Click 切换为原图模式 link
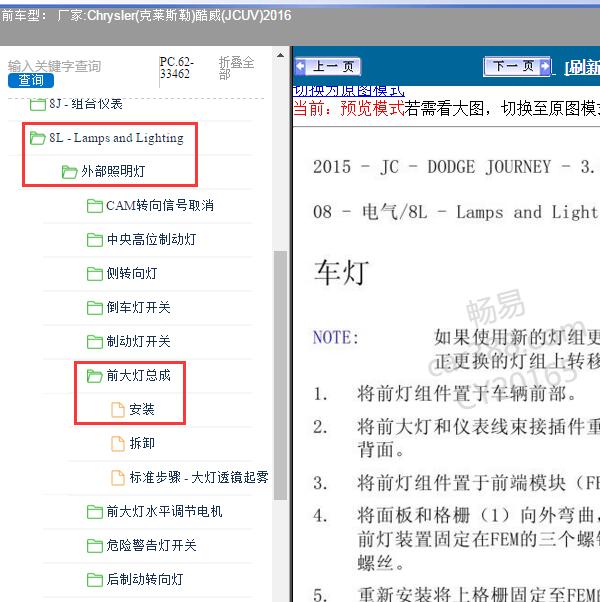This screenshot has height=602, width=600. pyautogui.click(x=348, y=91)
